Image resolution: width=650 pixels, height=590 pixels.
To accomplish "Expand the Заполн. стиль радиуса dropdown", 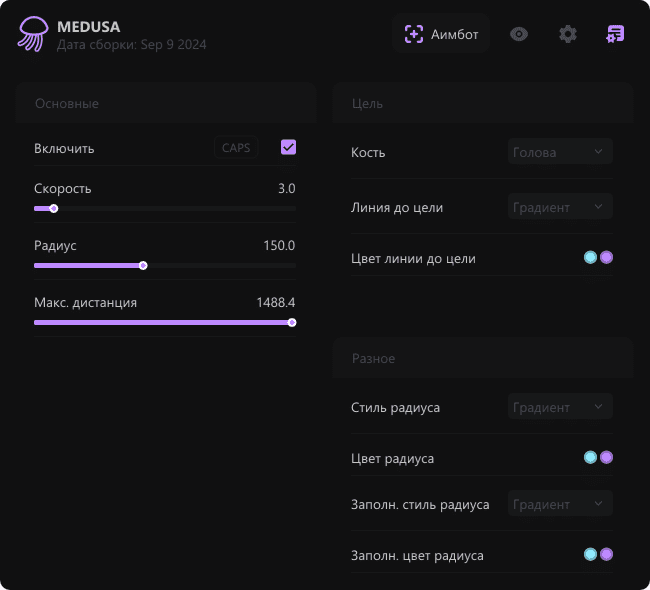I will tap(559, 504).
